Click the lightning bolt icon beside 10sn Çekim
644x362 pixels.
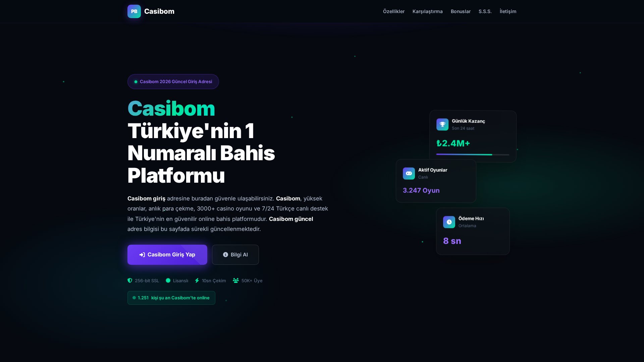pyautogui.click(x=197, y=281)
